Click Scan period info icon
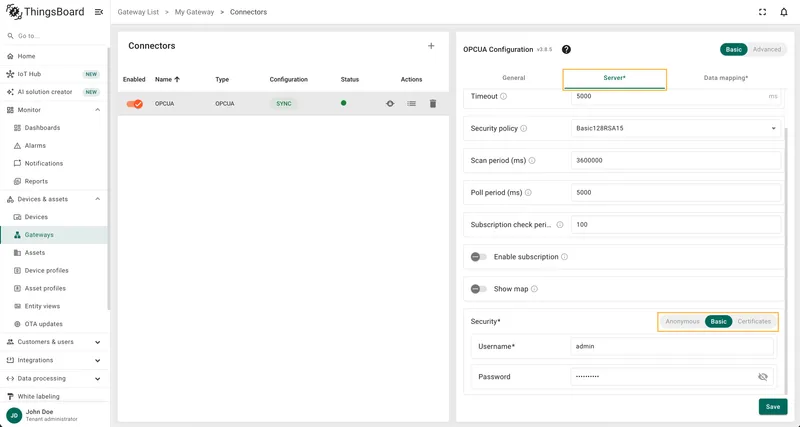 tap(532, 161)
